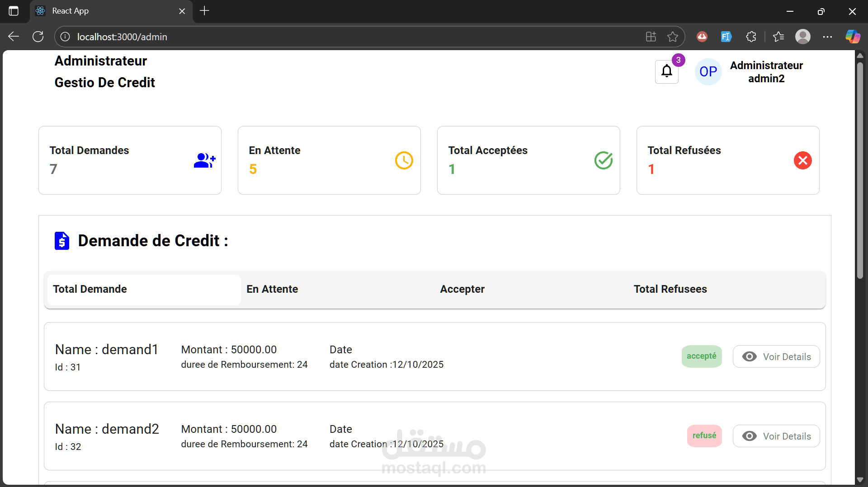Open the tab actions menu icon
Screen dimensions: 868x487
click(14, 11)
